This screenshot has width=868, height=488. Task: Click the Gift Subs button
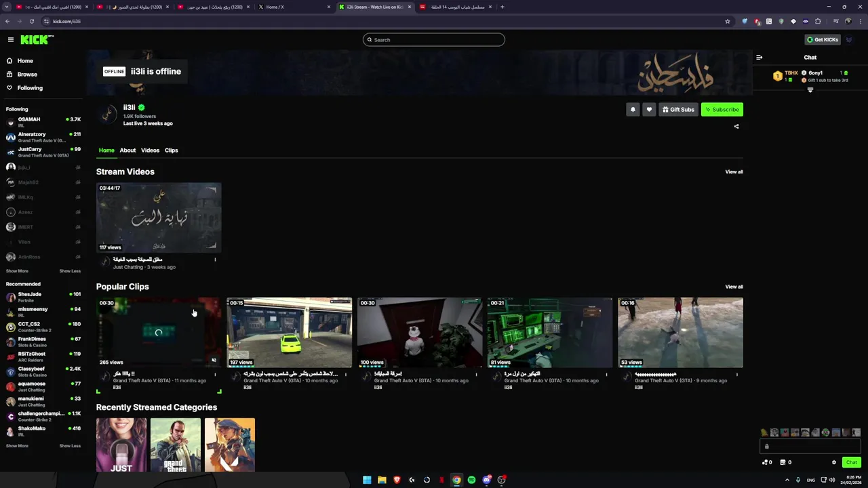678,110
